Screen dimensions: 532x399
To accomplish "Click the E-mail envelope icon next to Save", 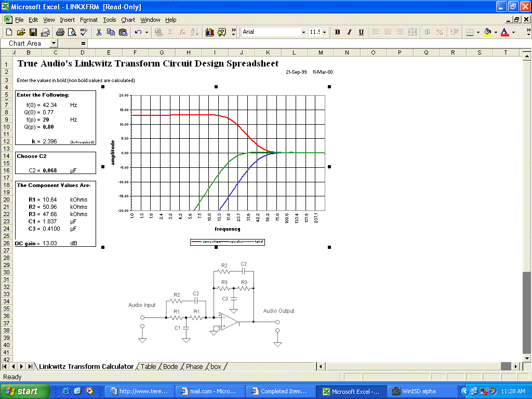I will [x=45, y=32].
